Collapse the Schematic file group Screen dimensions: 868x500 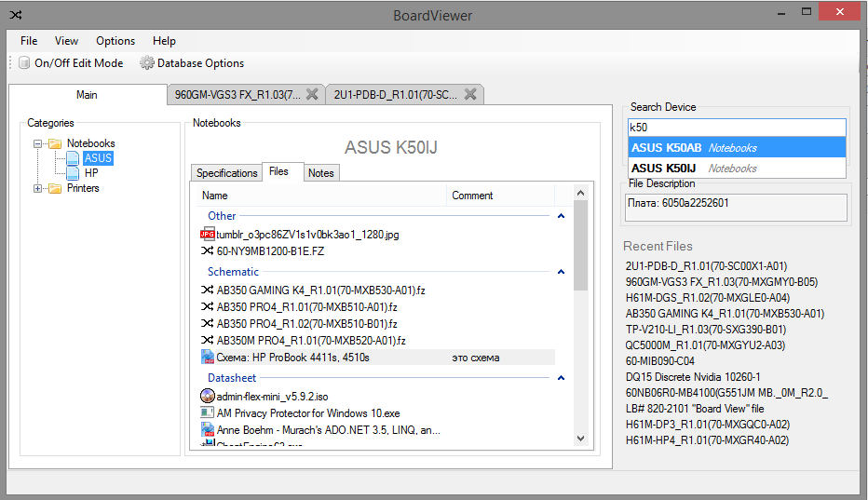click(x=561, y=272)
